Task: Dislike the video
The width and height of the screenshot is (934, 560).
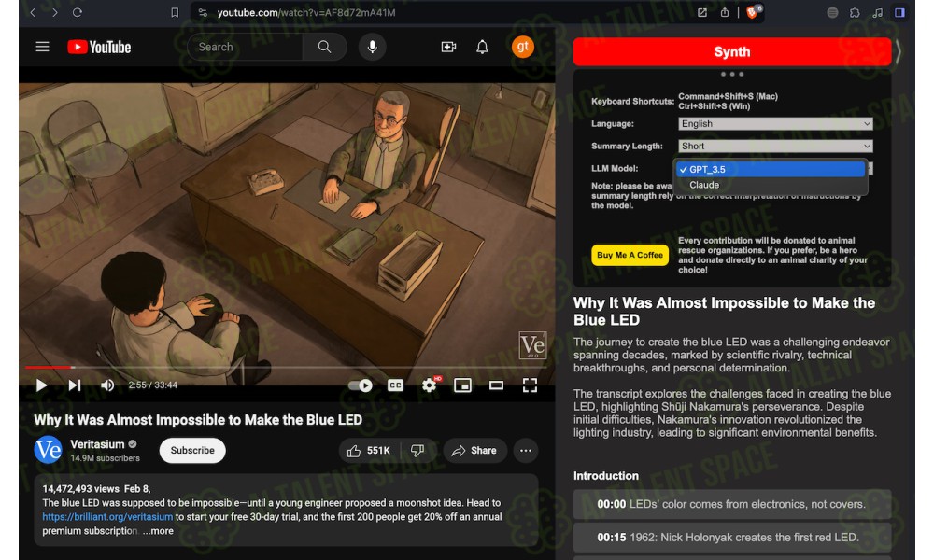Action: click(x=418, y=451)
